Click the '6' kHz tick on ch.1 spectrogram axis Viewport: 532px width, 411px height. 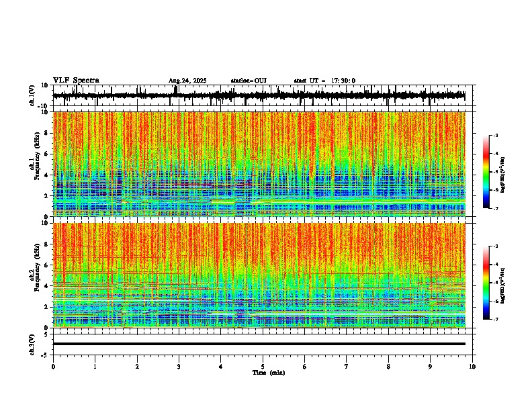pos(46,154)
